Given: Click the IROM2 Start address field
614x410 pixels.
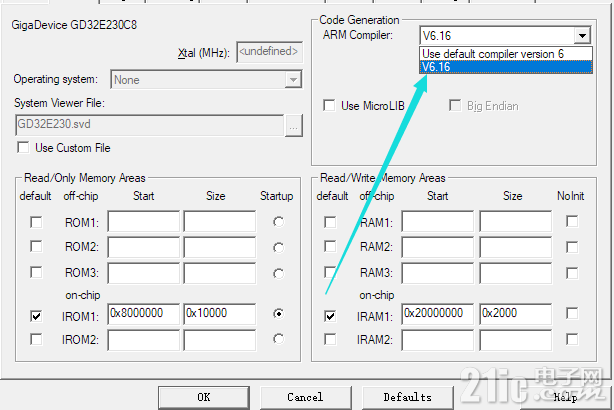Looking at the screenshot, I should coord(144,340).
